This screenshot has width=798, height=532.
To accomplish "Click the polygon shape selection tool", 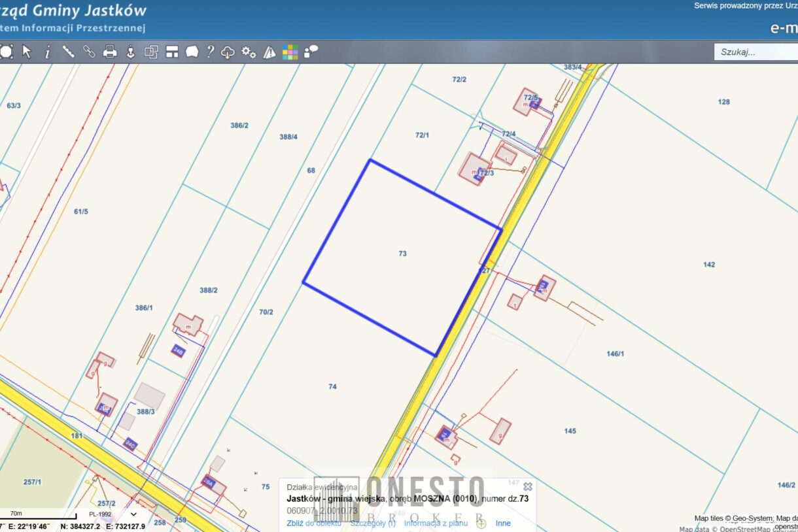I will [x=192, y=52].
